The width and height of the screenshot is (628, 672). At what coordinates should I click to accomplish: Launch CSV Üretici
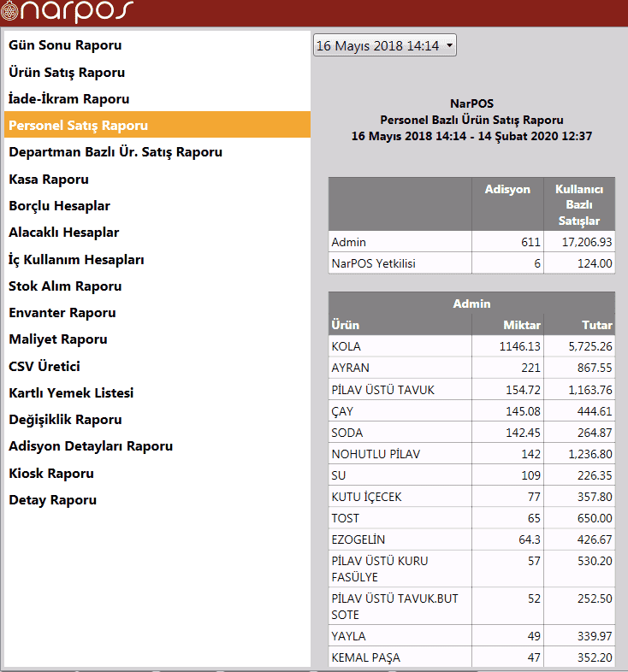[44, 367]
